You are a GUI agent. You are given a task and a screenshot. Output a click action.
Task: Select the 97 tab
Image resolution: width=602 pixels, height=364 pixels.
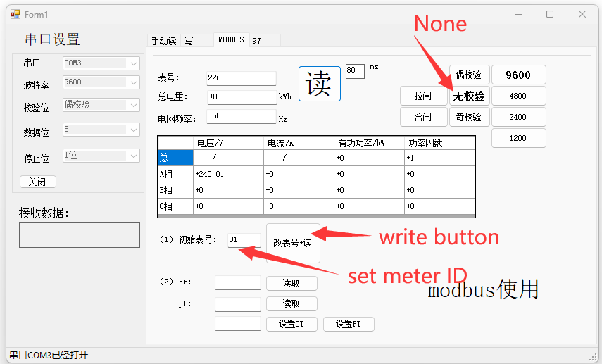point(257,41)
